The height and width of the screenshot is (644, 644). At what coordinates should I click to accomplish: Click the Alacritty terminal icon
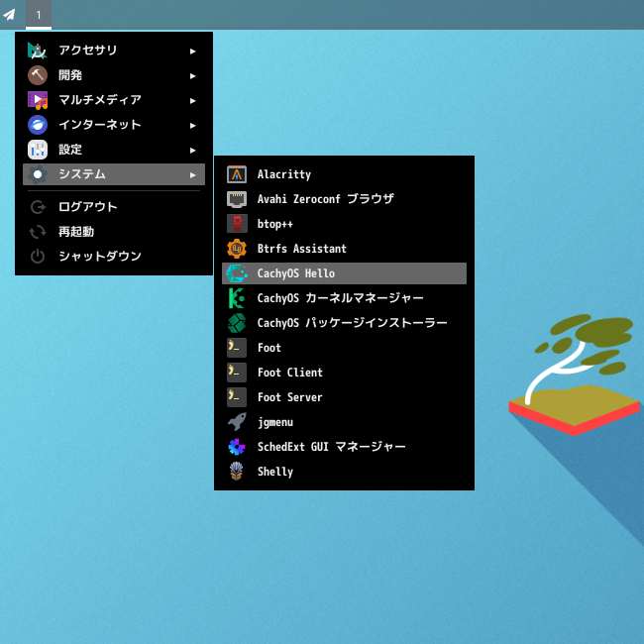coord(237,174)
